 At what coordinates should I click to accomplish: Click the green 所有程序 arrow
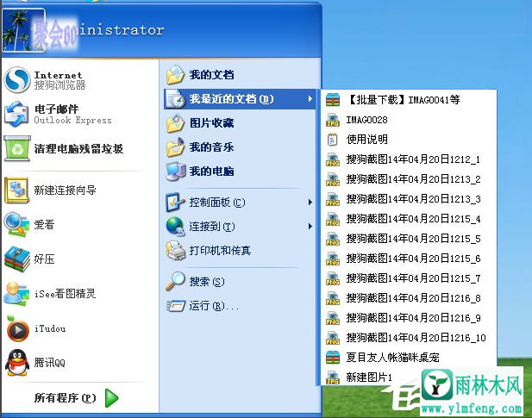[x=111, y=398]
